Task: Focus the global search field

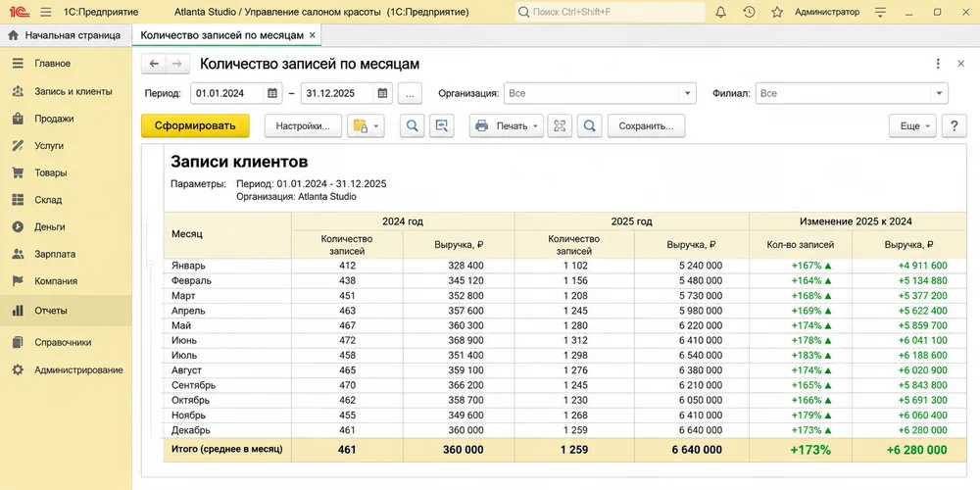Action: [x=610, y=12]
